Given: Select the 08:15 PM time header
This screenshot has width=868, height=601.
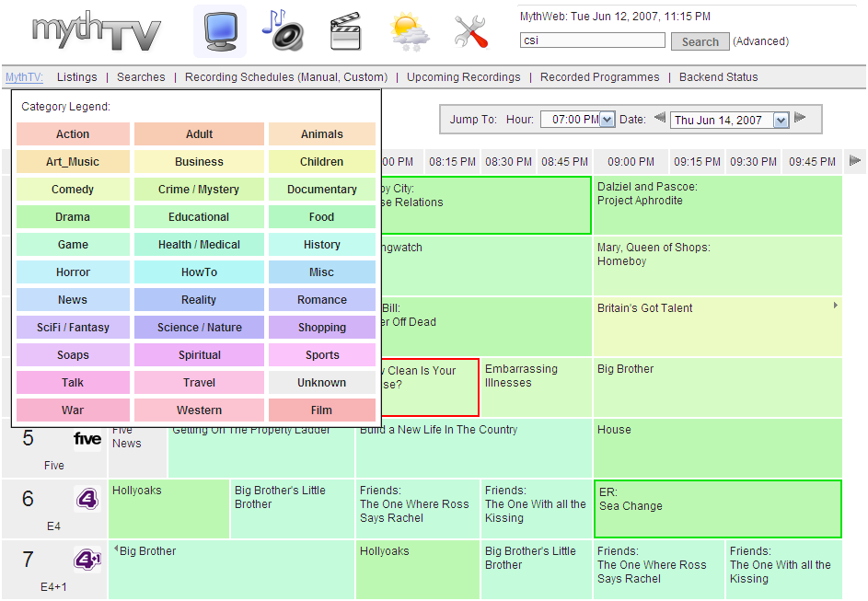Looking at the screenshot, I should [x=452, y=162].
